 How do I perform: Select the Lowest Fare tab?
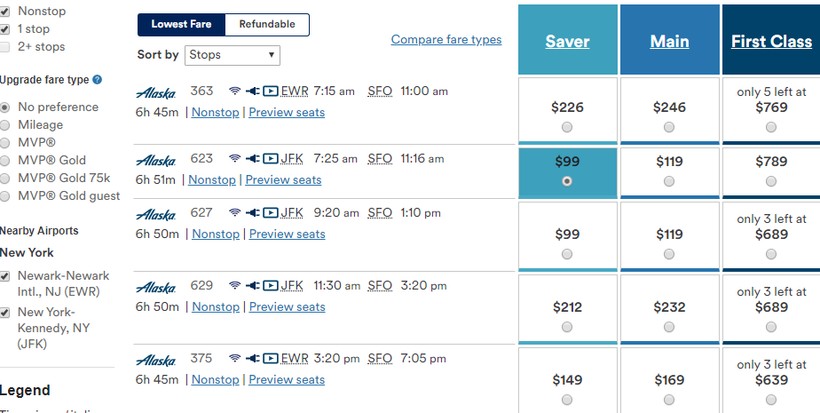(x=182, y=24)
